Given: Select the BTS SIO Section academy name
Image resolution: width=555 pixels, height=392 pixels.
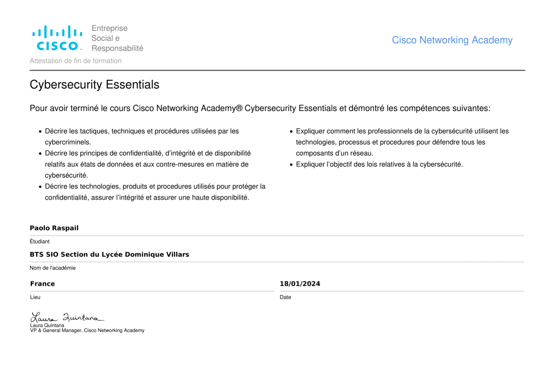Looking at the screenshot, I should [x=109, y=254].
